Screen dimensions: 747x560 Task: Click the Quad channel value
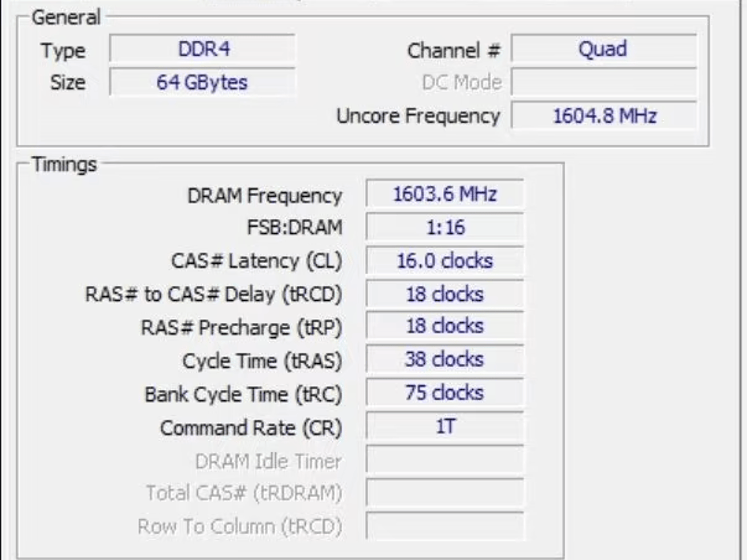(604, 48)
